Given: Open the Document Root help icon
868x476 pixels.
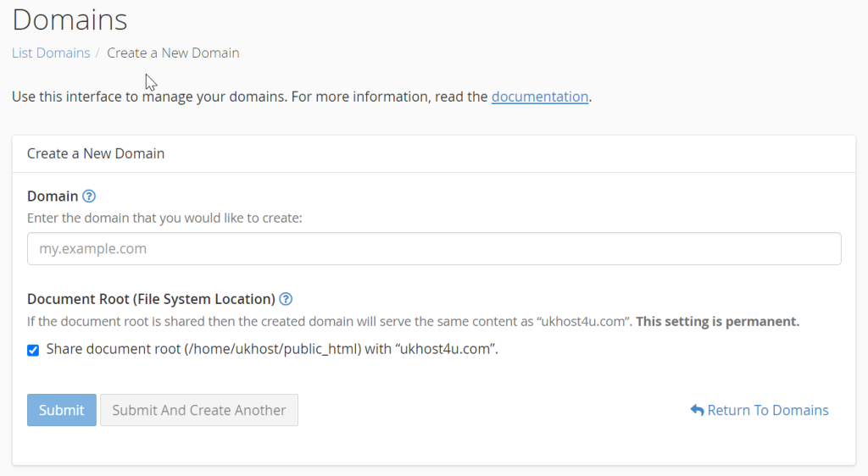Looking at the screenshot, I should [286, 299].
